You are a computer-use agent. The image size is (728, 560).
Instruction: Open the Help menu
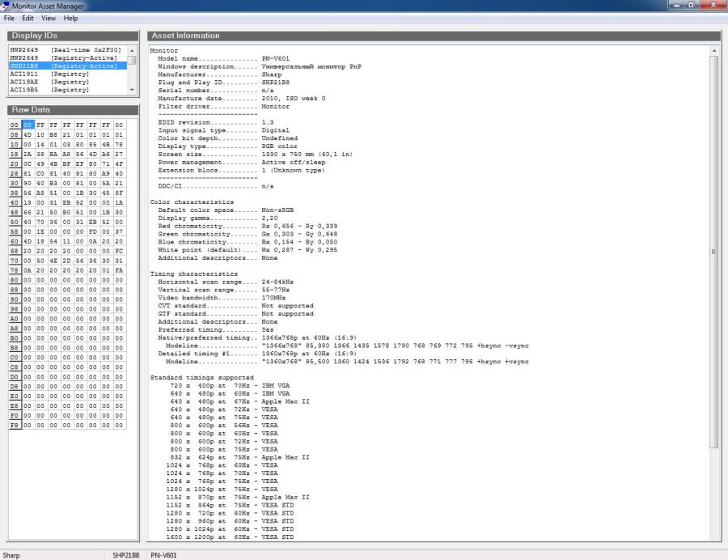point(71,18)
